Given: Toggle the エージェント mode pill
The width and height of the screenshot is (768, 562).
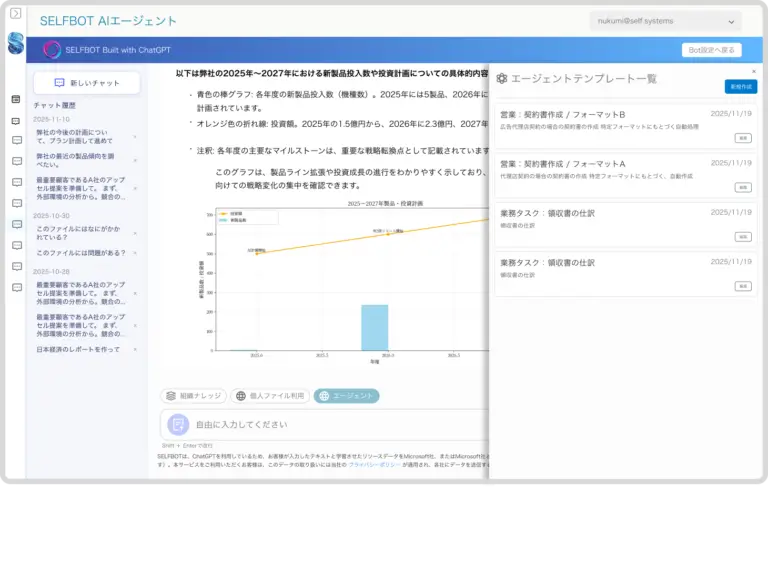Looking at the screenshot, I should click(x=346, y=396).
